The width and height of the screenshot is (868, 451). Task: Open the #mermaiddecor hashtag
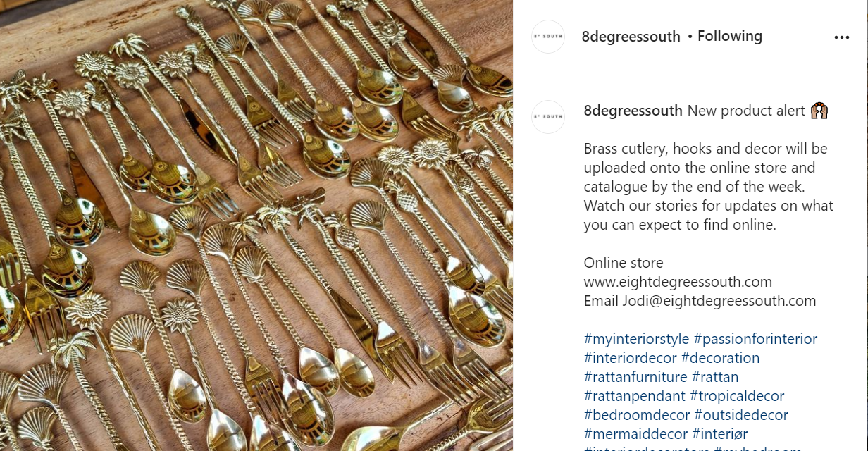(636, 434)
